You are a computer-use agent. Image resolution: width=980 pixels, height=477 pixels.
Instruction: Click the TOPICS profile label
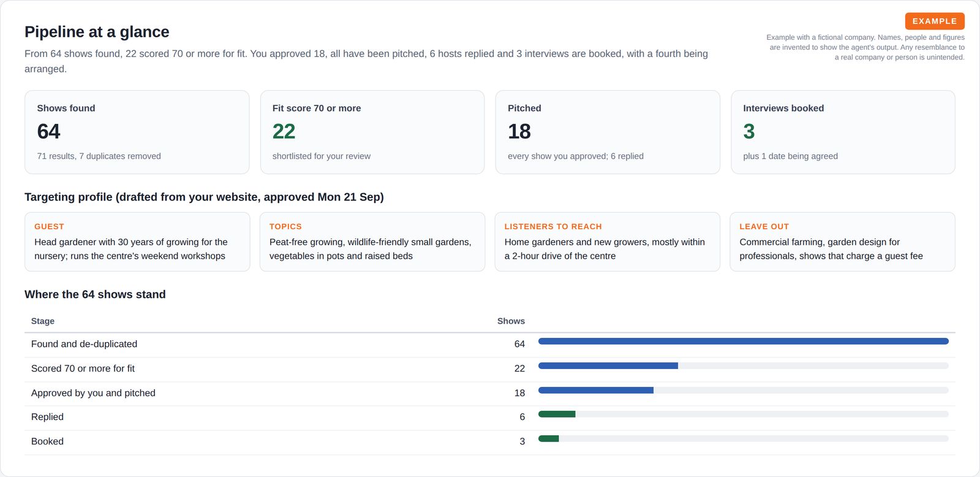285,226
